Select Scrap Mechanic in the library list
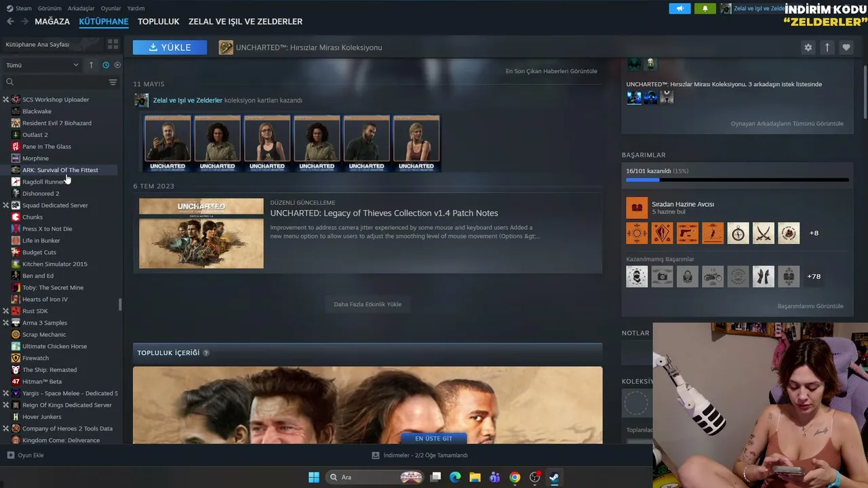868x488 pixels. (44, 335)
